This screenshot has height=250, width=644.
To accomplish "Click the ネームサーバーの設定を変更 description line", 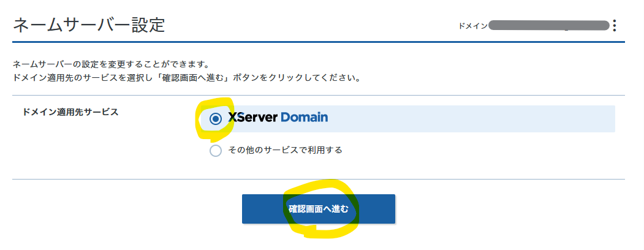I will point(112,64).
